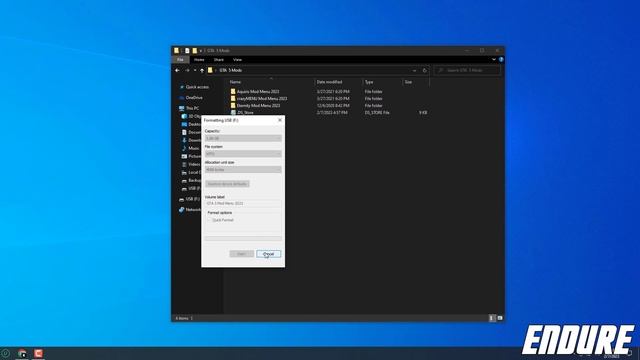Viewport: 640px width, 360px height.
Task: Switch to details view in status bar
Action: tap(492, 318)
